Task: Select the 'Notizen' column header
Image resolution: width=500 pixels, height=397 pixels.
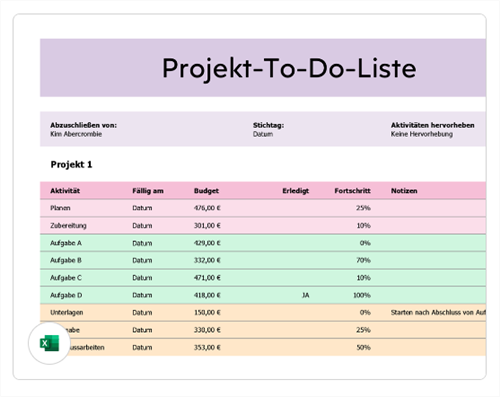Action: [x=404, y=191]
